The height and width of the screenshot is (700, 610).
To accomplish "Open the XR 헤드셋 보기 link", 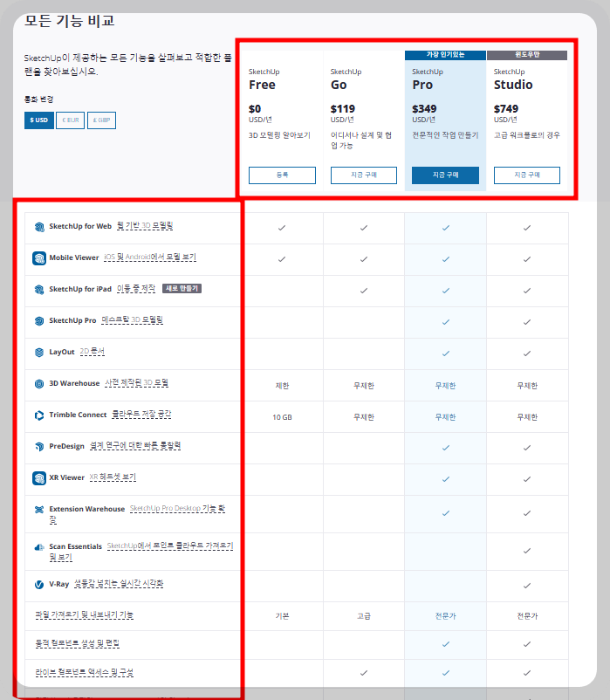I will (x=113, y=477).
